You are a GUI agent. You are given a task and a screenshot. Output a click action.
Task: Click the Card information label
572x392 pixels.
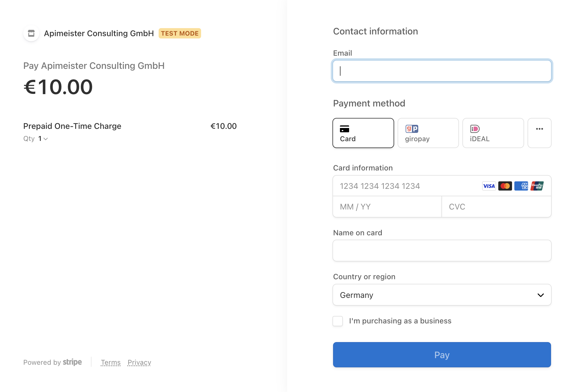pos(363,168)
